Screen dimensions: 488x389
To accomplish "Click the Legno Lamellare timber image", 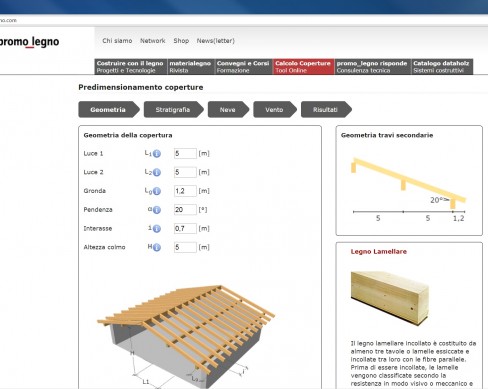I will pos(389,298).
